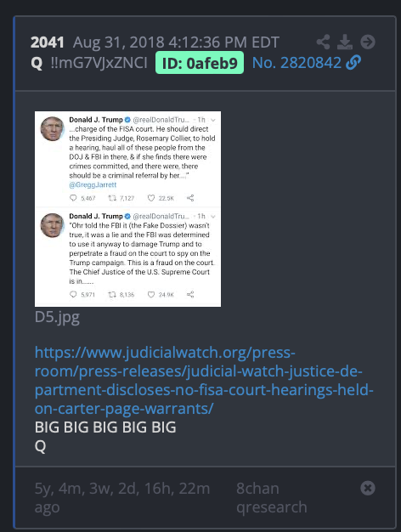The image size is (401, 532).
Task: Click the comment icon showing 5,467 replies
Action: click(73, 198)
